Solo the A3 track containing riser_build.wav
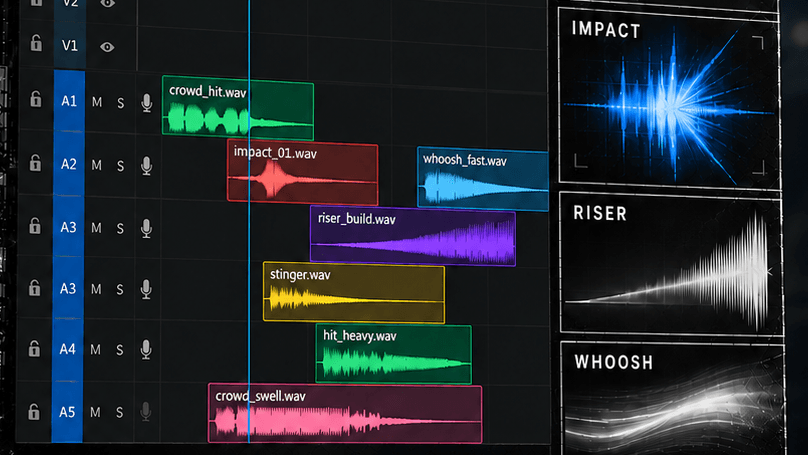This screenshot has width=808, height=455. 120,228
